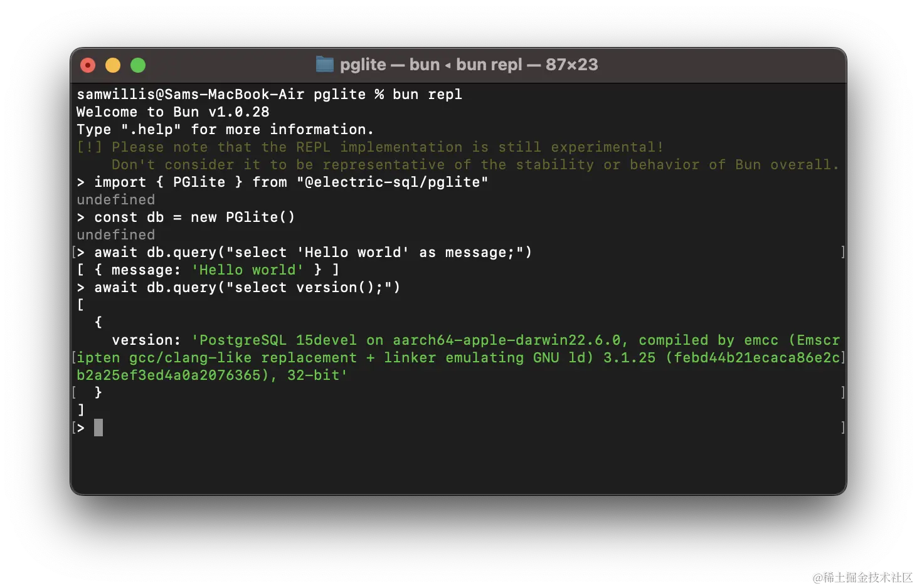Click the '[!] Please note that the REPL' warning line
This screenshot has height=588, width=917.
point(370,147)
